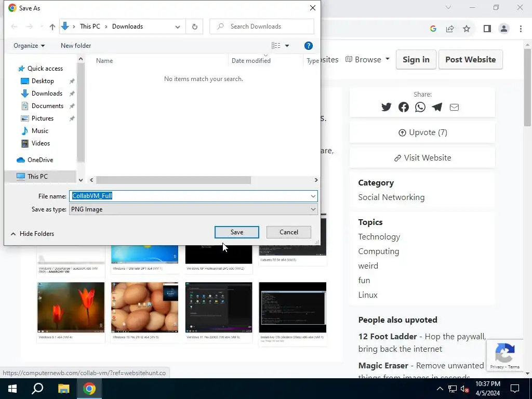Screen dimensions: 532x399
Task: Show hidden system tray icons
Action: point(440,389)
